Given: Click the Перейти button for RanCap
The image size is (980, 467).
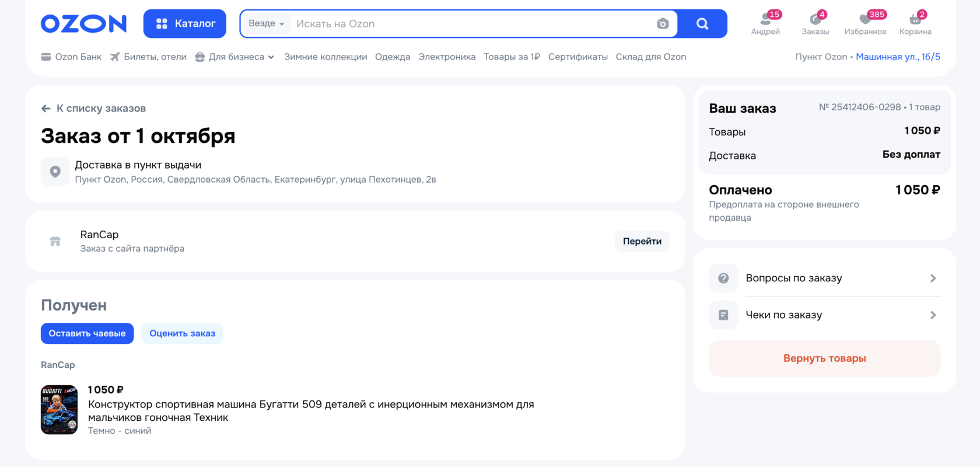Looking at the screenshot, I should click(x=642, y=242).
